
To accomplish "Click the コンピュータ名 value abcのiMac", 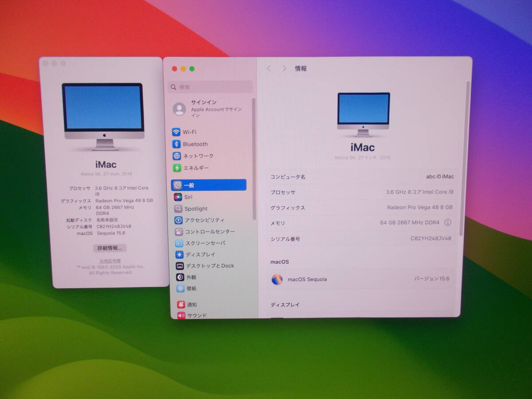I will [440, 176].
